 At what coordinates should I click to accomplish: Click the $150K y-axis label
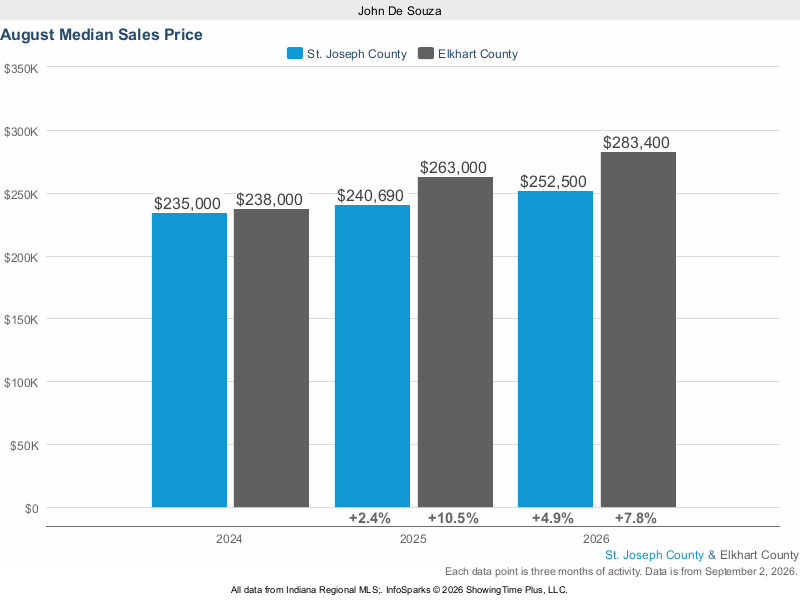click(x=21, y=320)
